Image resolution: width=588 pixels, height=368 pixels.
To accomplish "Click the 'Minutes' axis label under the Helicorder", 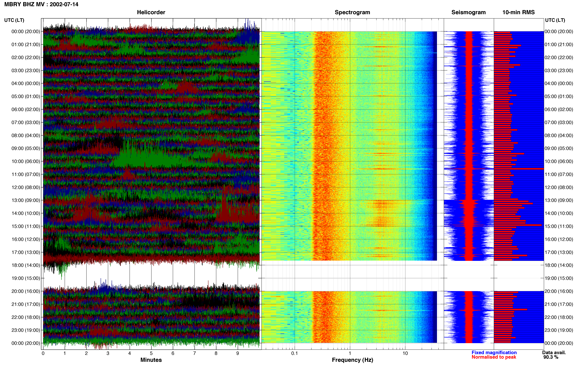I will 151,360.
